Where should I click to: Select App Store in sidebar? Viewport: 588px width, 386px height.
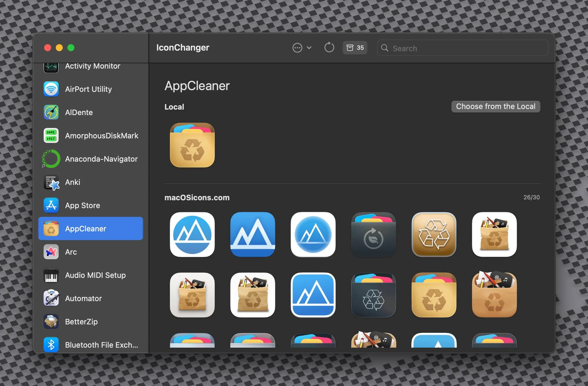click(x=83, y=205)
